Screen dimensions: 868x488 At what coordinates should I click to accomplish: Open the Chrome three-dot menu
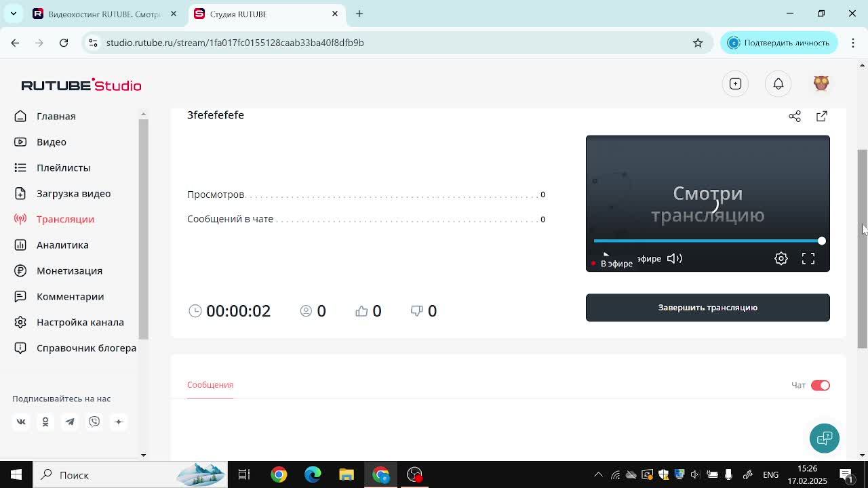click(x=853, y=43)
